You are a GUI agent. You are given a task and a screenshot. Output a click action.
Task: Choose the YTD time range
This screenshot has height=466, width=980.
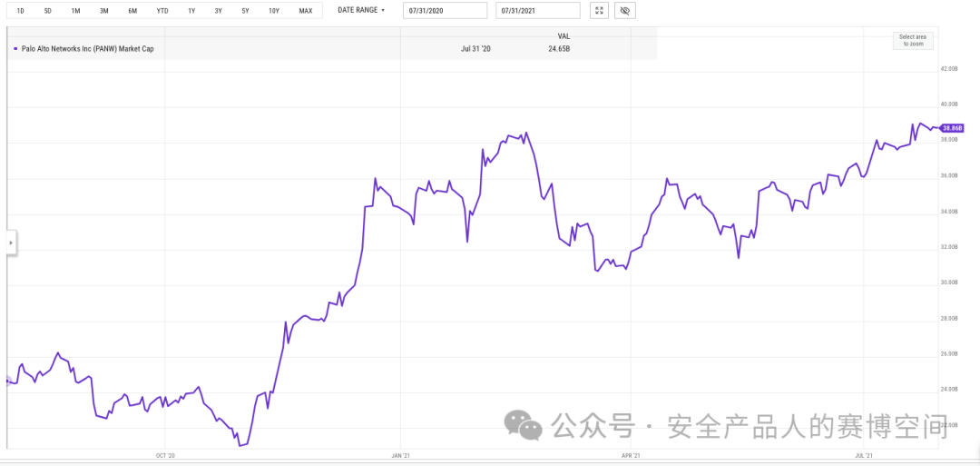[162, 11]
